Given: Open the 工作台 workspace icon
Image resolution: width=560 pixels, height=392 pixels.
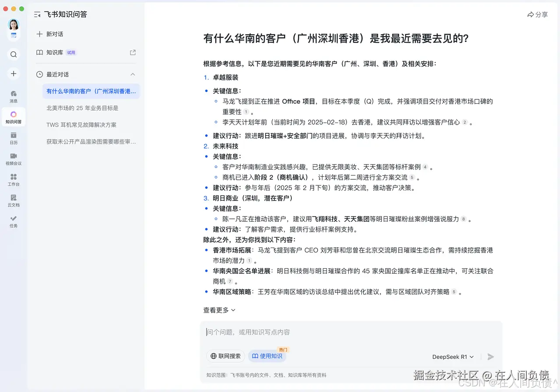Looking at the screenshot, I should point(13,179).
